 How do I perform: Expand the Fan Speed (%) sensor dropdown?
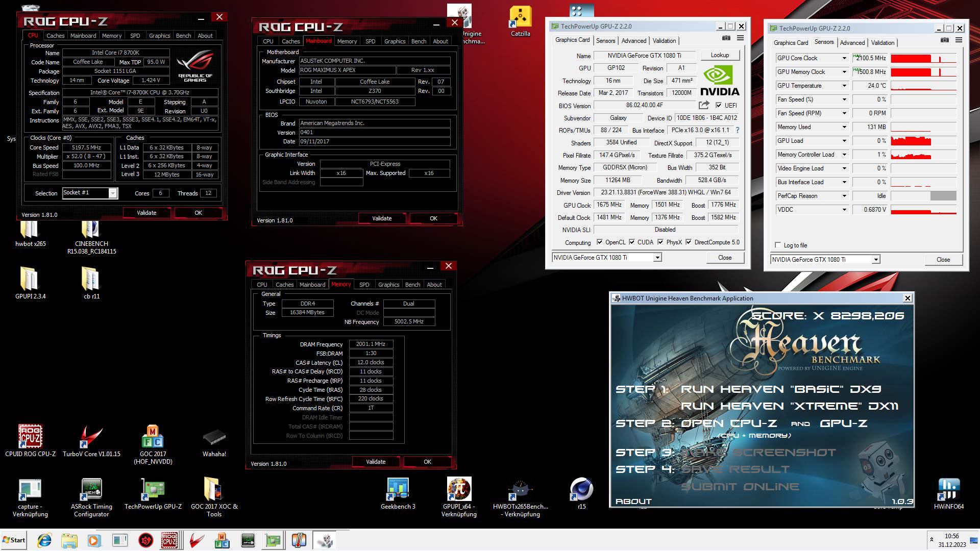(844, 99)
